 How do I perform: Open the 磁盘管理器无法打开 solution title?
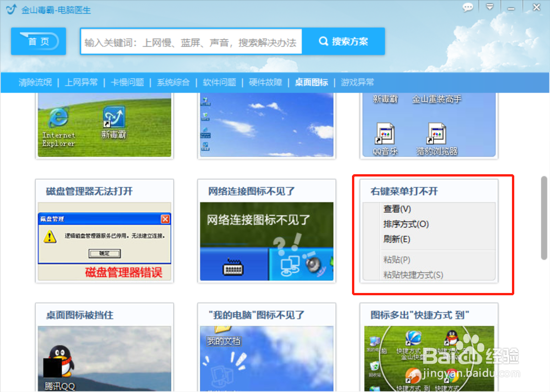pyautogui.click(x=89, y=191)
